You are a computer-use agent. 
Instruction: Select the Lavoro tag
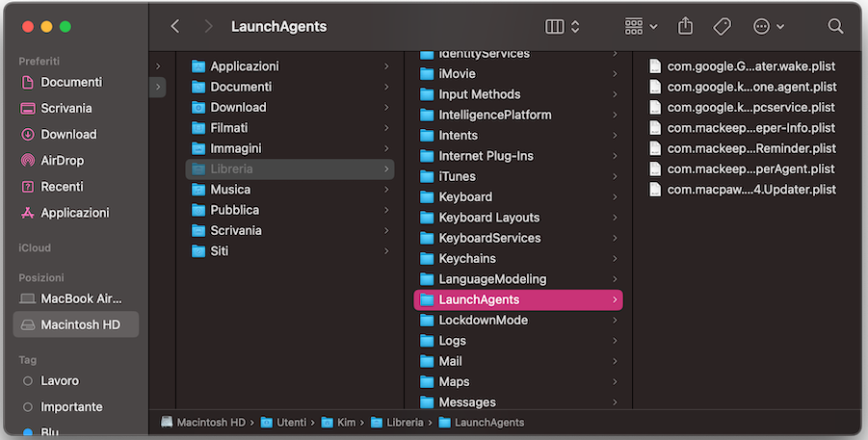tap(76, 380)
